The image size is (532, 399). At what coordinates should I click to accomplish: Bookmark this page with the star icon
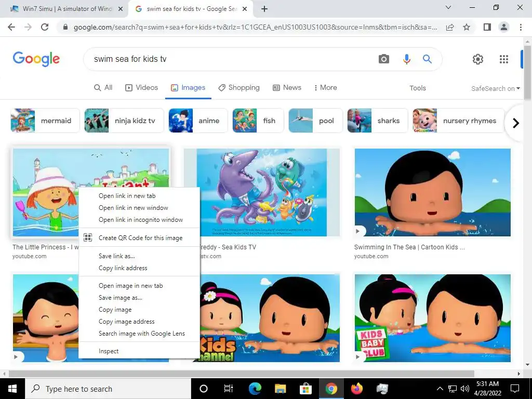tap(467, 27)
